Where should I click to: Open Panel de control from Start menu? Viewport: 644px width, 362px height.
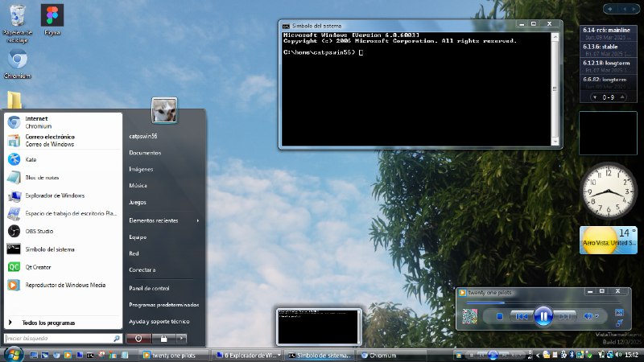149,288
